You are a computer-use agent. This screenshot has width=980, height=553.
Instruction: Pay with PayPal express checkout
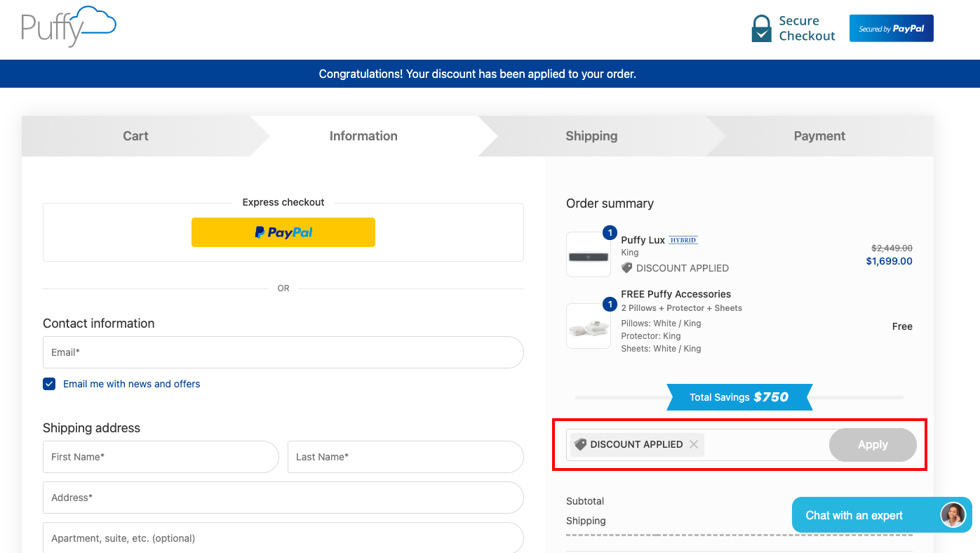pyautogui.click(x=283, y=232)
